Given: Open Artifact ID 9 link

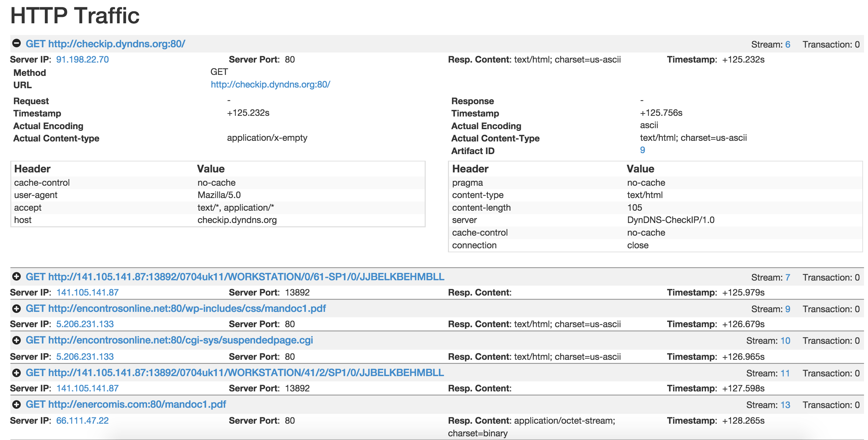Looking at the screenshot, I should (x=642, y=150).
